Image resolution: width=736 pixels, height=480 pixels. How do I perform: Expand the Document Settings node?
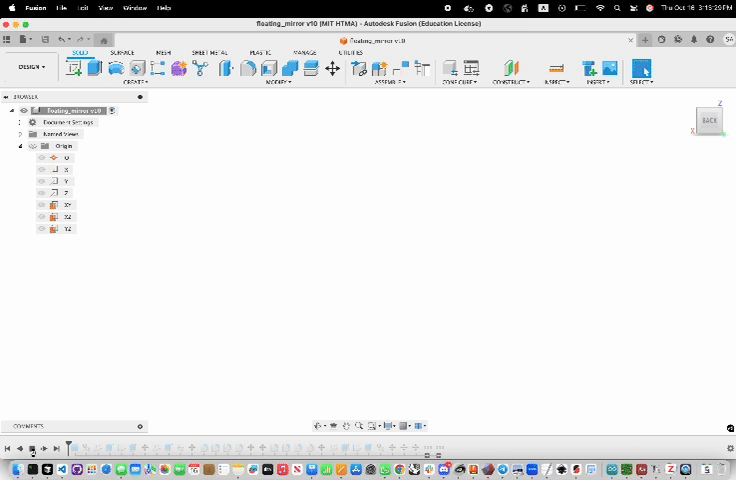click(20, 122)
